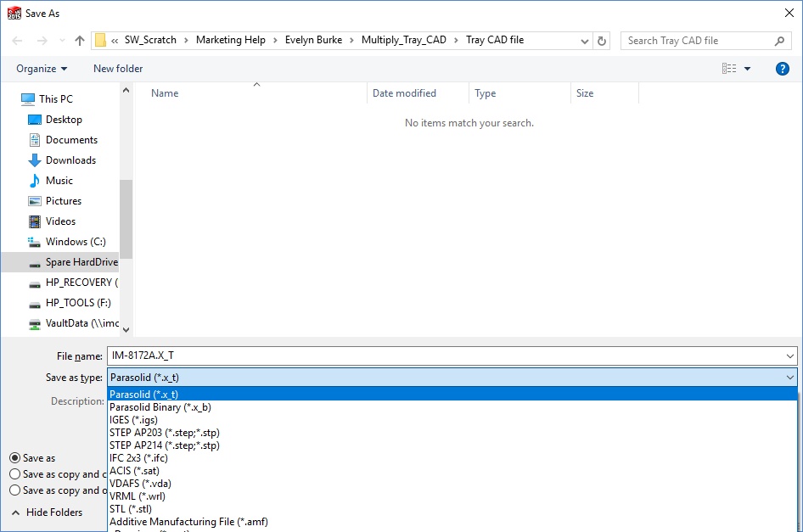Select the Save as radio button
Screen dimensions: 803x532
[15, 457]
